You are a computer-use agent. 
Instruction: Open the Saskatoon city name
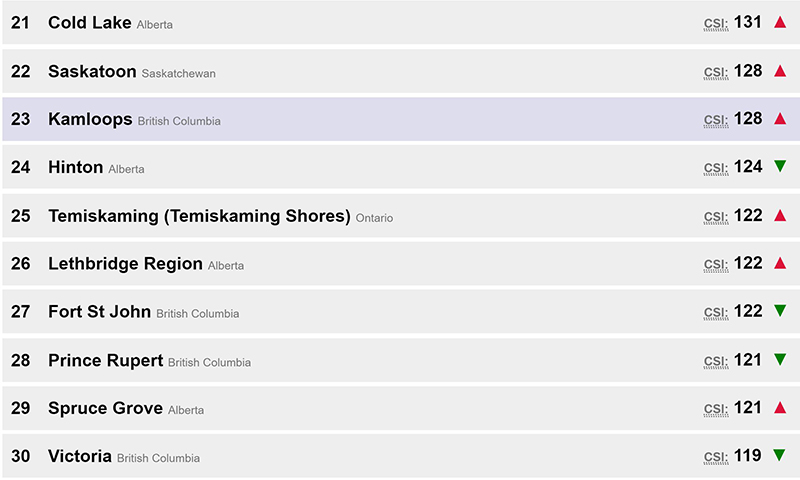tap(92, 71)
